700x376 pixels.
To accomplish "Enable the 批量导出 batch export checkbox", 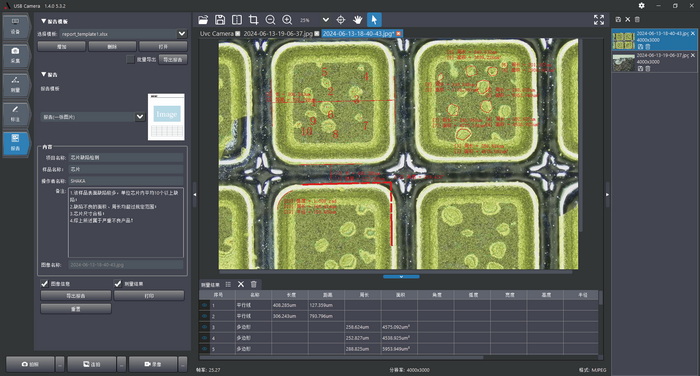I will click(130, 59).
